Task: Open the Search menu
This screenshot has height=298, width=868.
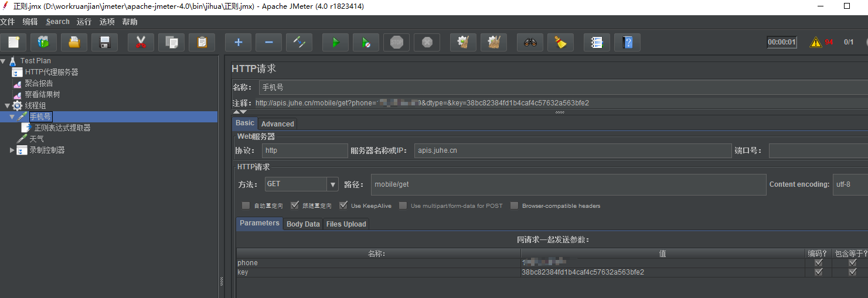Action: tap(57, 22)
